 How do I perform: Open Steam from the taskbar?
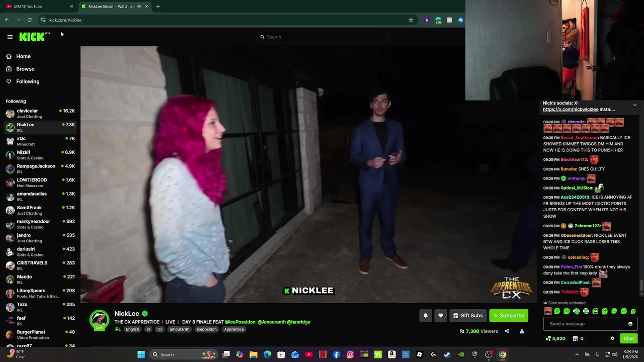tap(447, 354)
